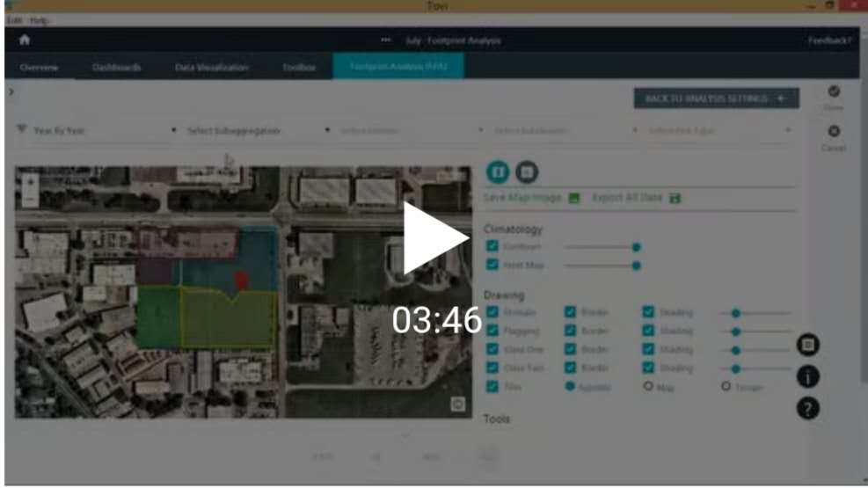
Task: Toggle the Contours checkbox under Climatology
Action: coord(492,247)
